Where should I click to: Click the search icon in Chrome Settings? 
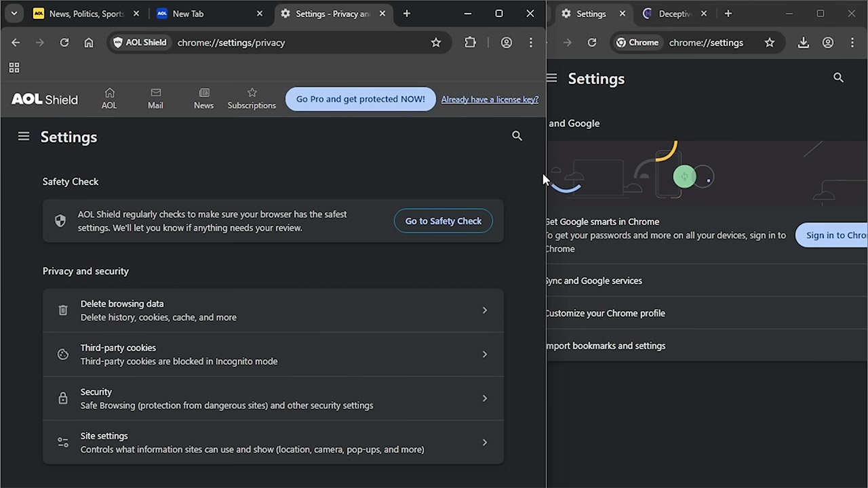(838, 77)
